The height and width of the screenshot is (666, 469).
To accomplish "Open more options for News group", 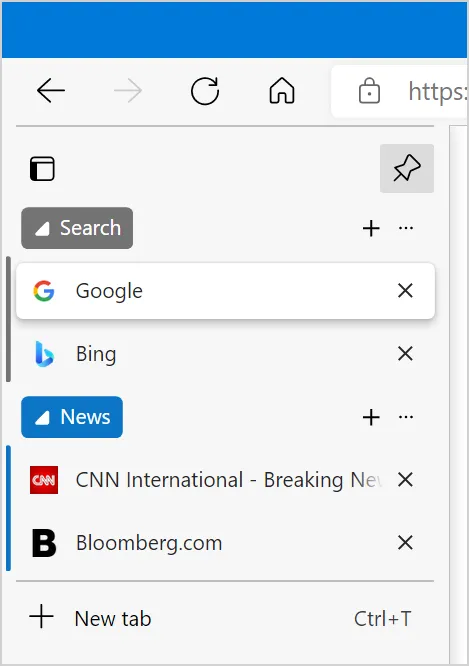I will (x=406, y=417).
